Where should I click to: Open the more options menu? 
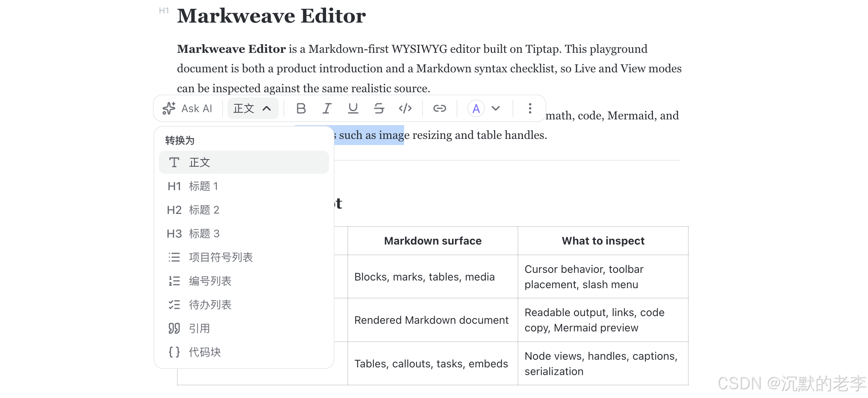pyautogui.click(x=530, y=109)
